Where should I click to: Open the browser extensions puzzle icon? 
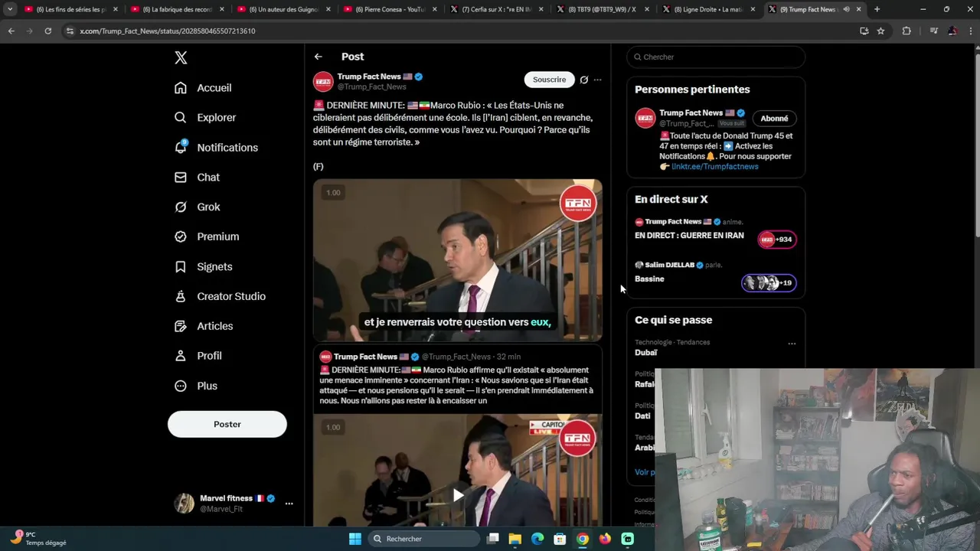[x=906, y=31]
